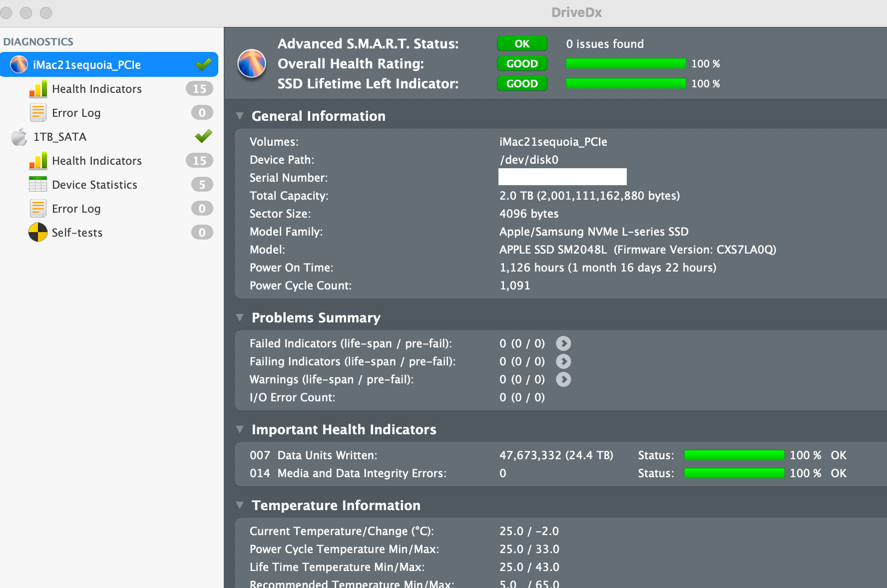Click the large drive icon in status header
887x588 pixels.
(x=252, y=63)
